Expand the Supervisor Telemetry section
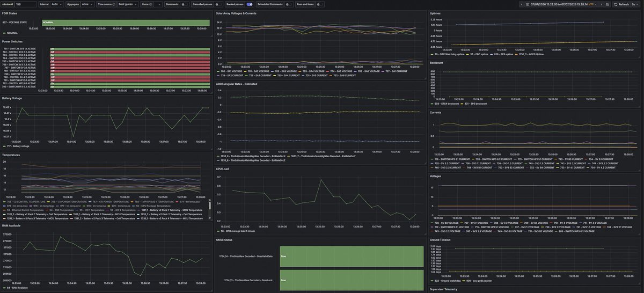 (444, 289)
